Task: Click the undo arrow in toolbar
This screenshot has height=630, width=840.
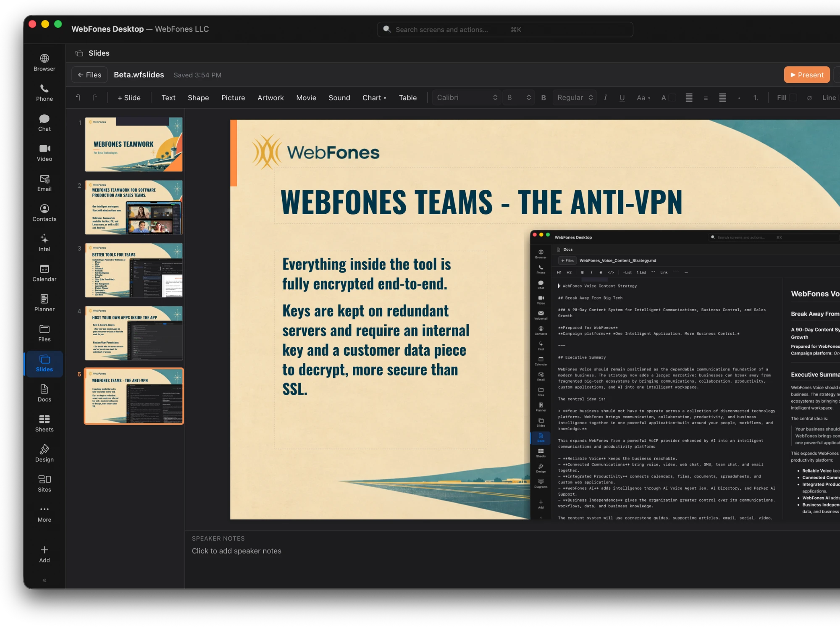Action: pos(78,97)
